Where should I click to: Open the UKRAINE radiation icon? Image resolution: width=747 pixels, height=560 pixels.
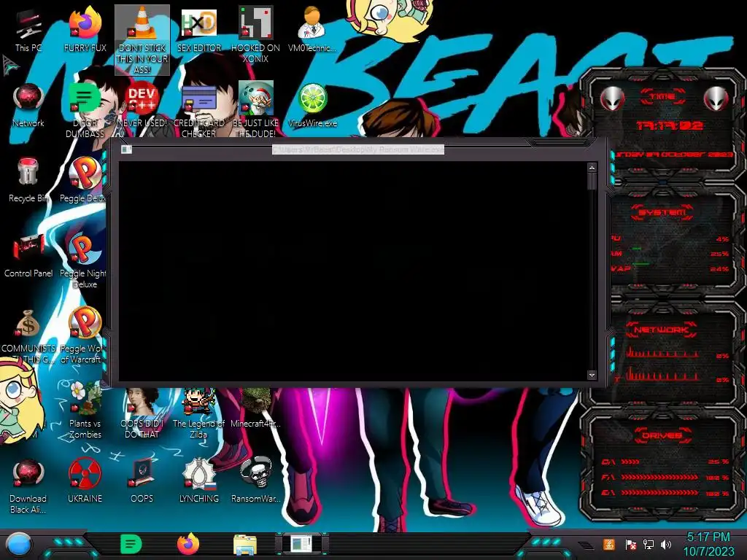coord(85,481)
